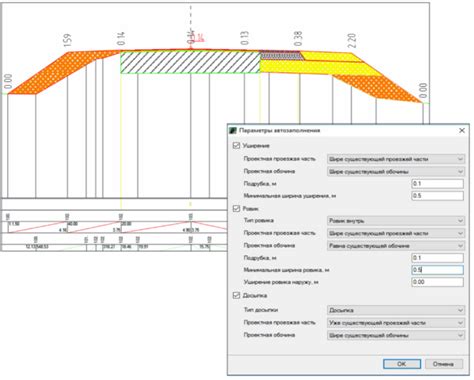
Task: Click the Подрубка field under Уширение
Action: (x=437, y=184)
